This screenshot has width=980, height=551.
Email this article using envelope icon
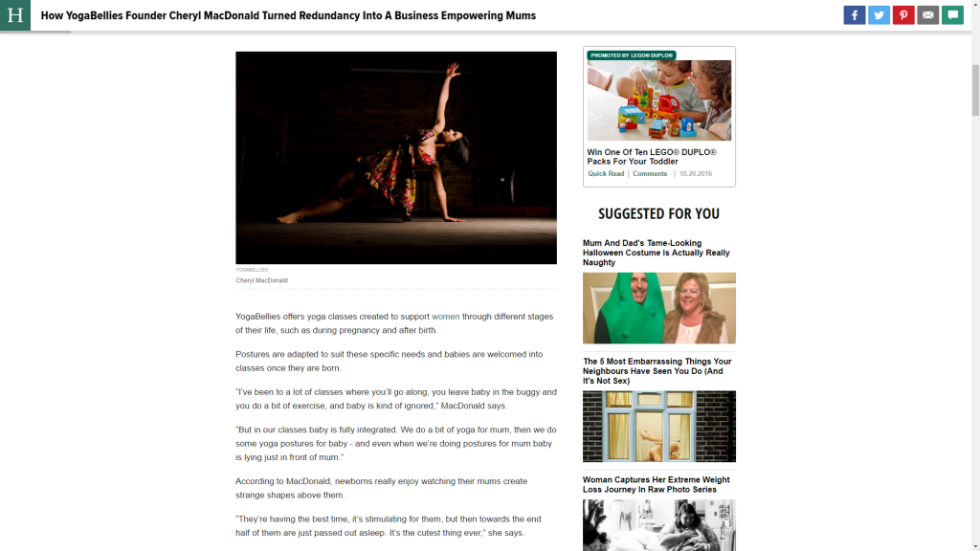(x=927, y=15)
